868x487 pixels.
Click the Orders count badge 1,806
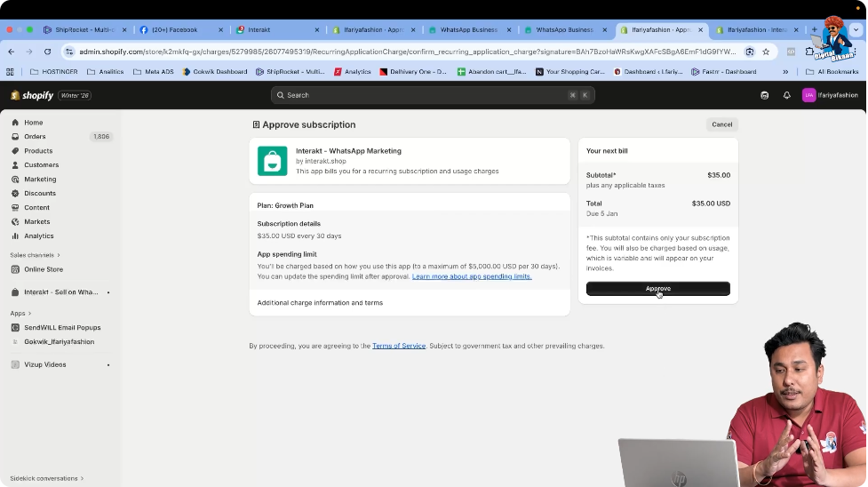(x=101, y=136)
